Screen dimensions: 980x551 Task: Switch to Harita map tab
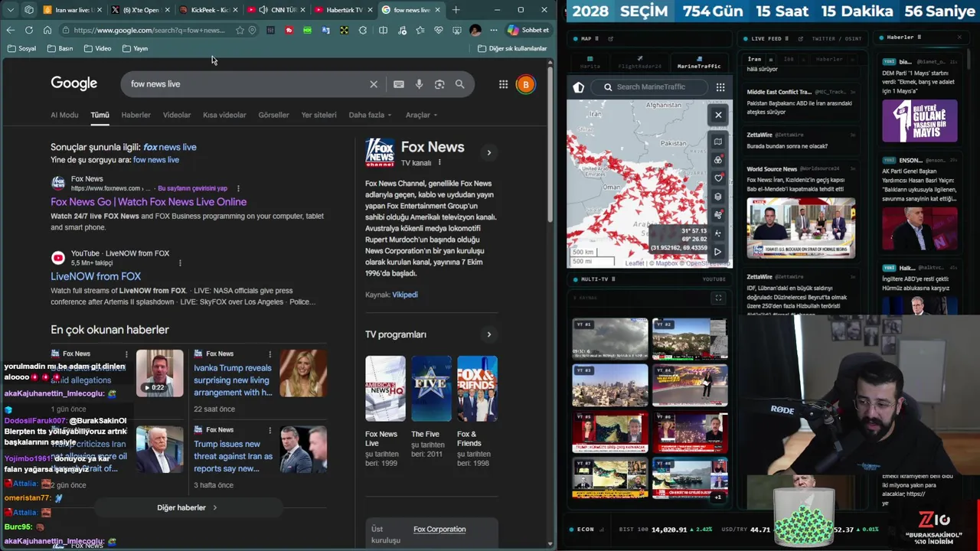point(590,62)
